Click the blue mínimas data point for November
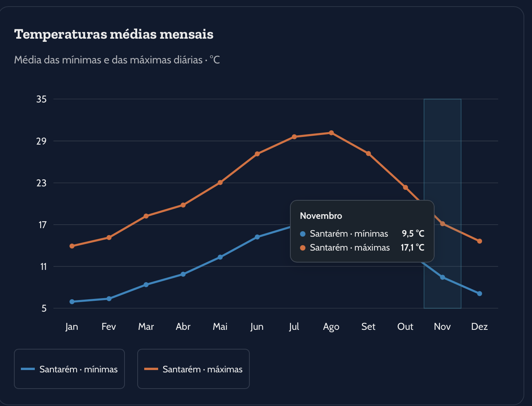This screenshot has width=532, height=406. 442,277
